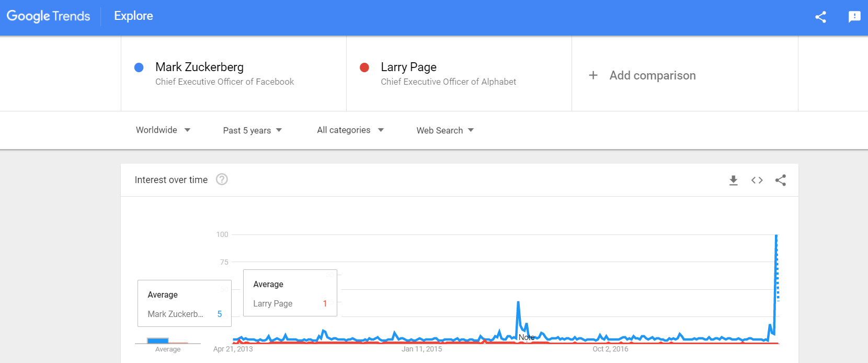
Task: Click the plus icon to add a comparison term
Action: coord(593,75)
